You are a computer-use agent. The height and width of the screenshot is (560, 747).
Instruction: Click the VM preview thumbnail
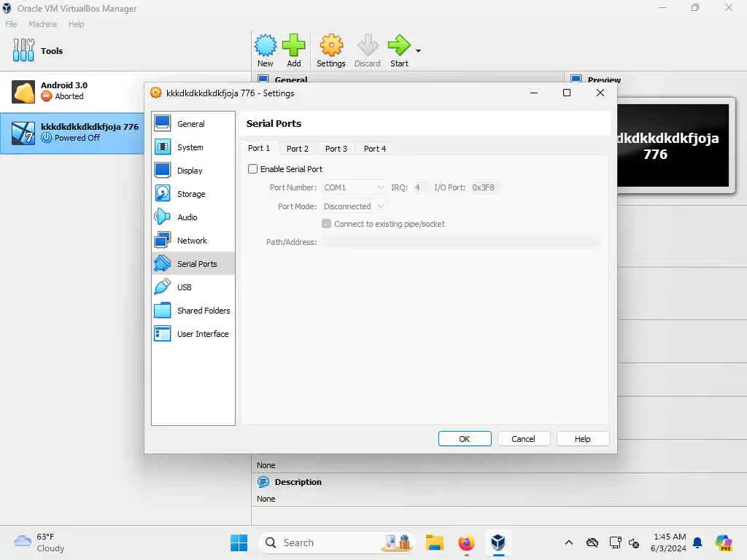[673, 145]
